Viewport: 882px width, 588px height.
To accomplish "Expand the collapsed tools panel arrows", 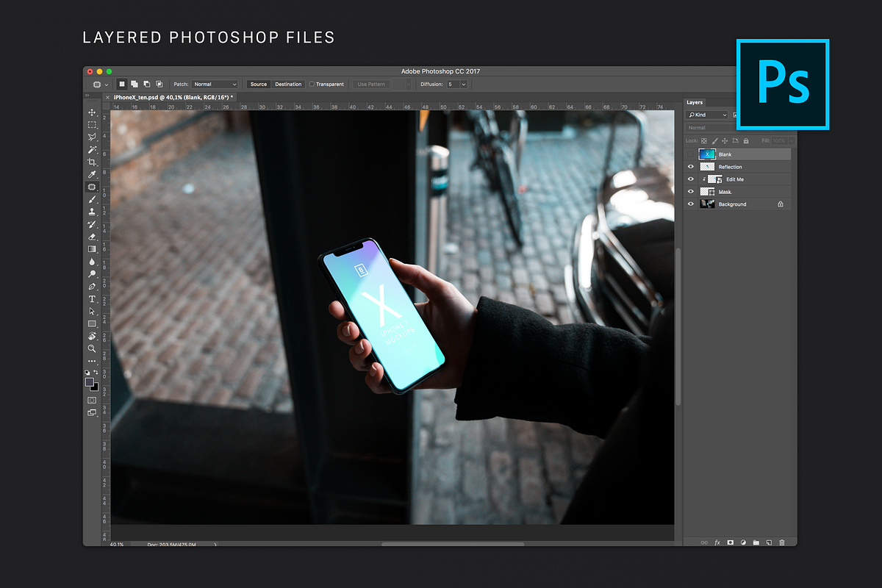I will click(87, 96).
